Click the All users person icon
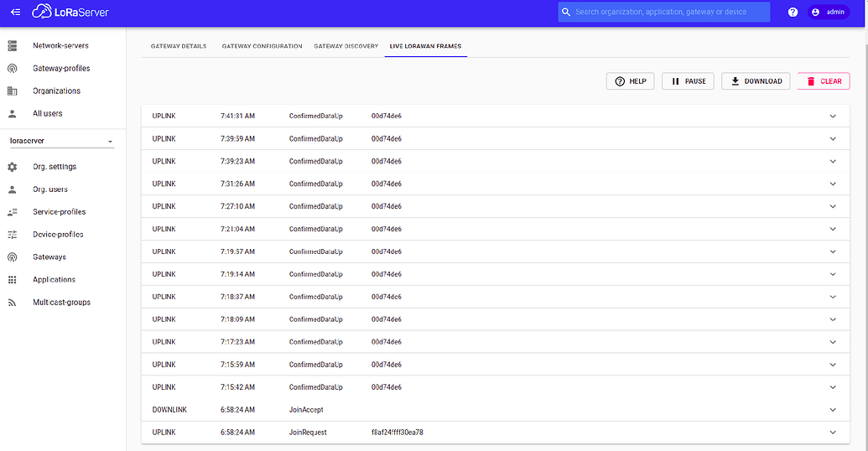The width and height of the screenshot is (868, 451). [x=13, y=113]
